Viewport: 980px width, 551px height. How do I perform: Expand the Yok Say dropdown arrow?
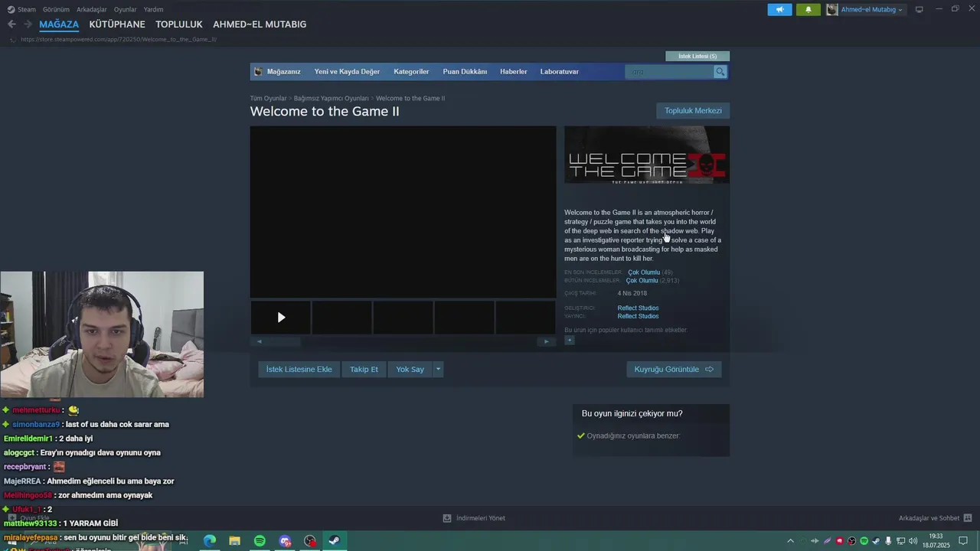pyautogui.click(x=438, y=370)
